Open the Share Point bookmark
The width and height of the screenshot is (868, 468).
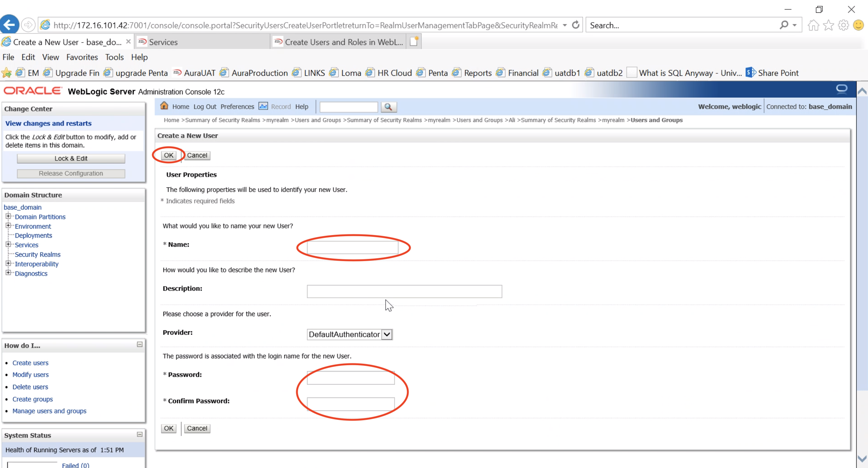point(772,73)
